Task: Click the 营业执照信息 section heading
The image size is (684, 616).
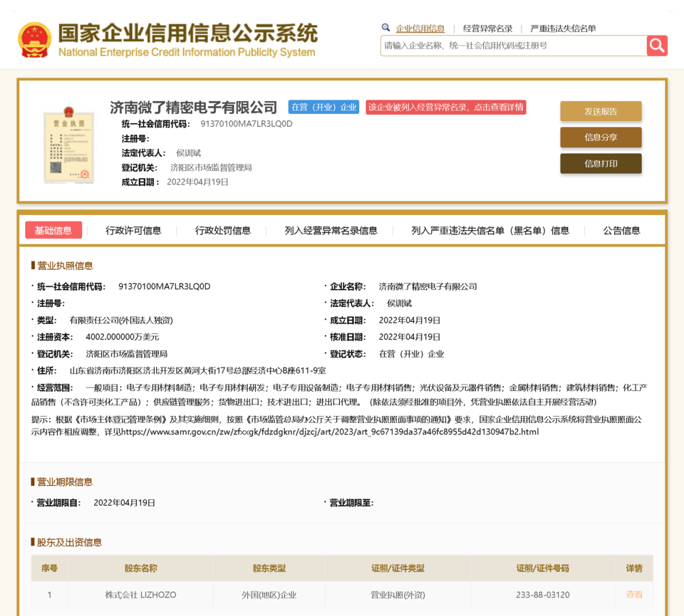Action: tap(65, 266)
